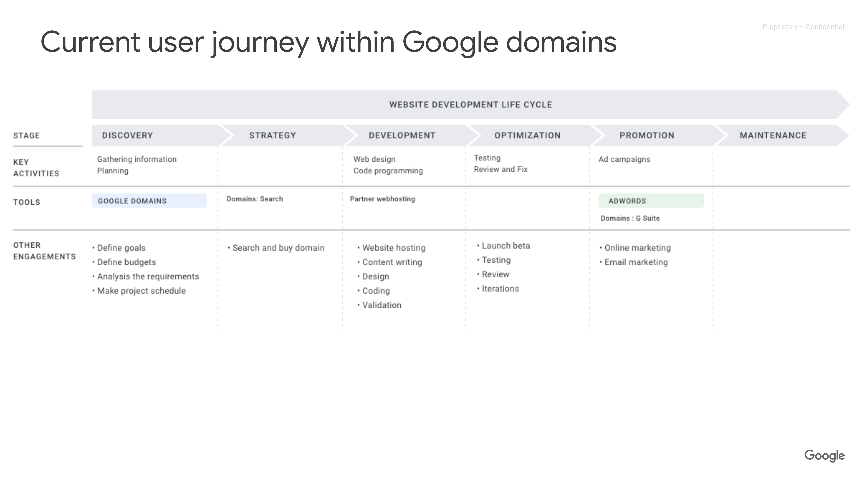868x481 pixels.
Task: Click the 'Partner webhosting' tool text
Action: tap(383, 199)
